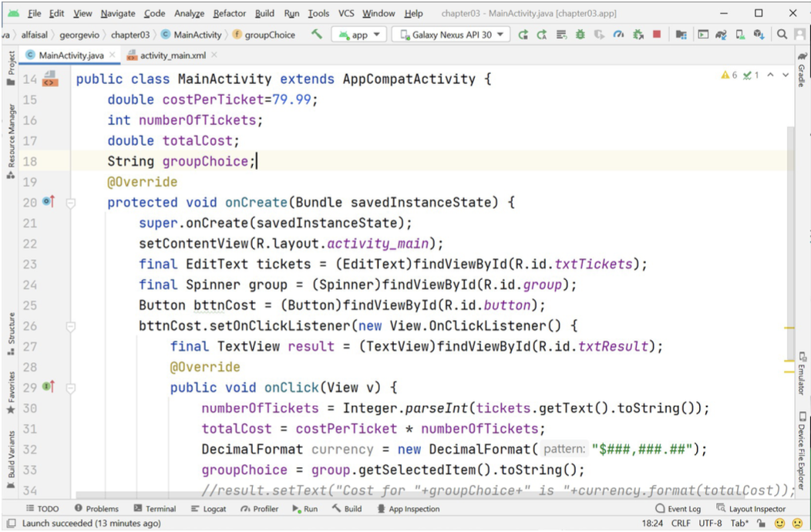Click the override gutter icon beside onCreate
The width and height of the screenshot is (811, 532).
click(49, 202)
